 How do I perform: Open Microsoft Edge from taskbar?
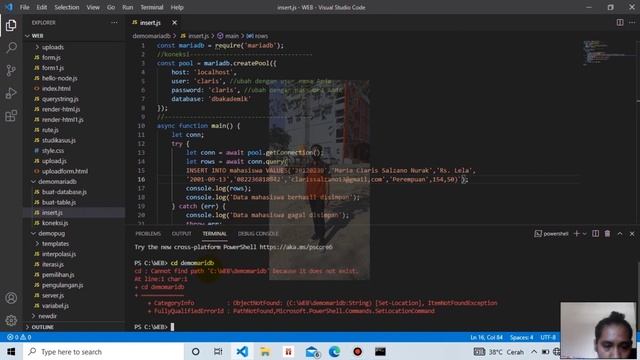(334, 351)
